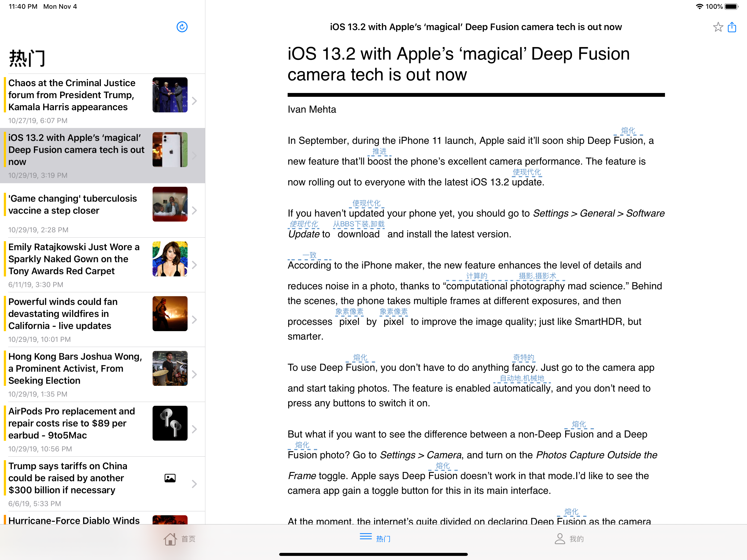747x560 pixels.
Task: Tap the Joshua Wong photo thumbnail
Action: click(x=170, y=369)
